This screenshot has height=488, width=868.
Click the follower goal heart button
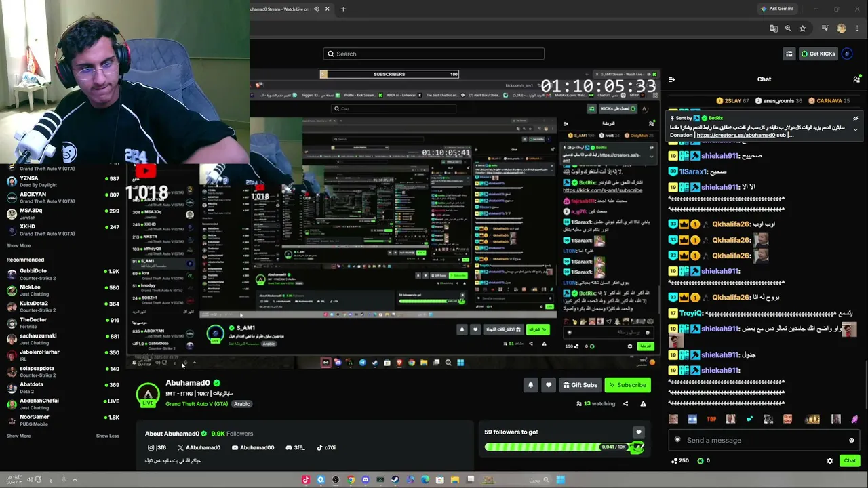(x=638, y=432)
